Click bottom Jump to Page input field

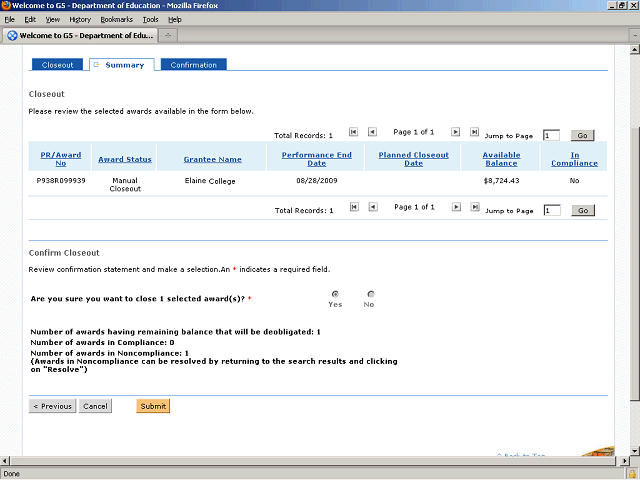tap(552, 211)
